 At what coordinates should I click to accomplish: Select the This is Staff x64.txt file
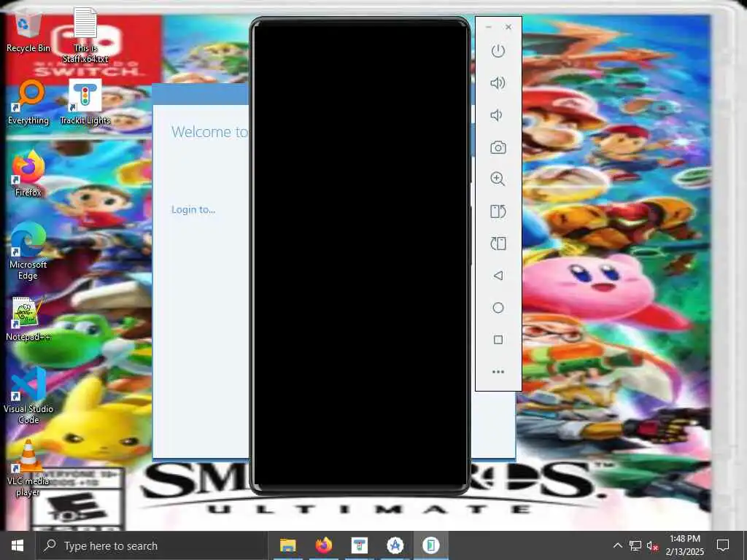coord(85,35)
